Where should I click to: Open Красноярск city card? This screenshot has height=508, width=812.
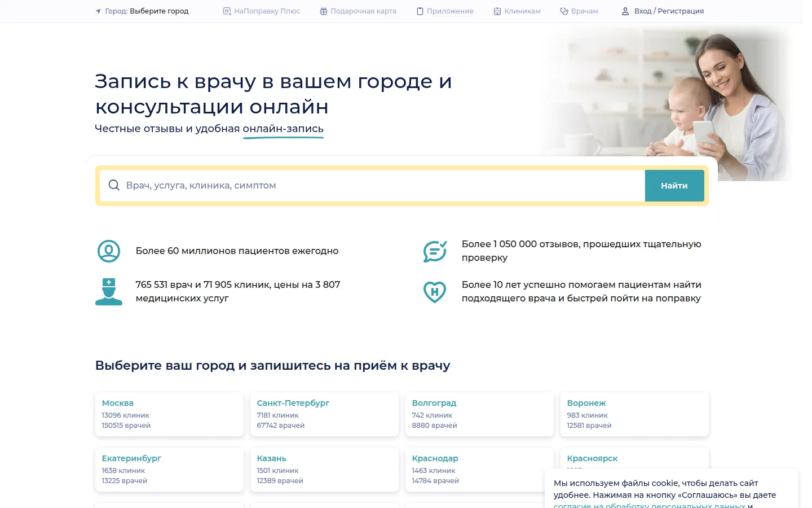(x=634, y=458)
